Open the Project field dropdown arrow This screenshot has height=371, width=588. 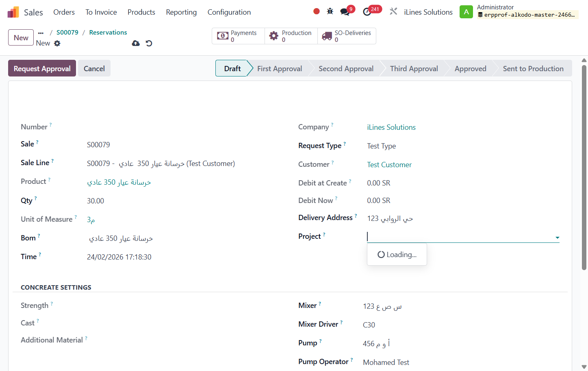coord(558,238)
